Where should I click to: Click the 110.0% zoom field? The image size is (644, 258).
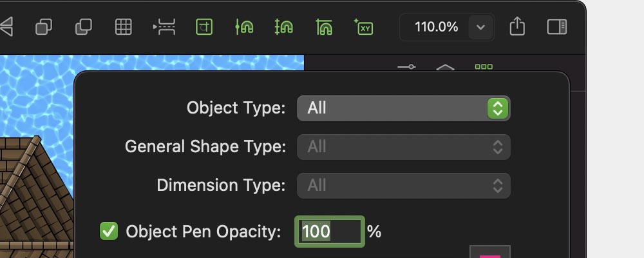pyautogui.click(x=436, y=27)
